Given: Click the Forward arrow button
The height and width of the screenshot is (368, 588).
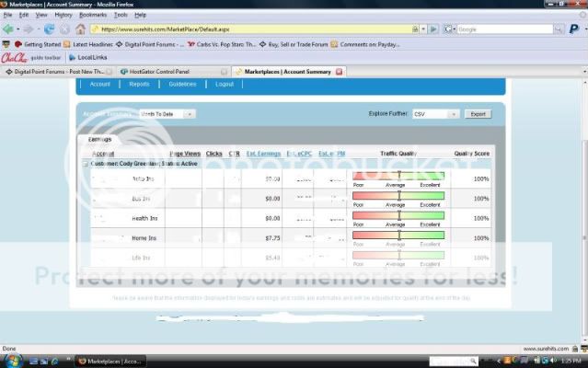Looking at the screenshot, I should click(x=29, y=29).
